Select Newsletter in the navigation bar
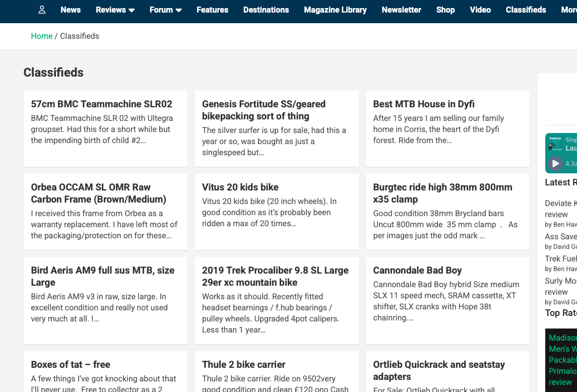This screenshot has width=577, height=392. 401,10
